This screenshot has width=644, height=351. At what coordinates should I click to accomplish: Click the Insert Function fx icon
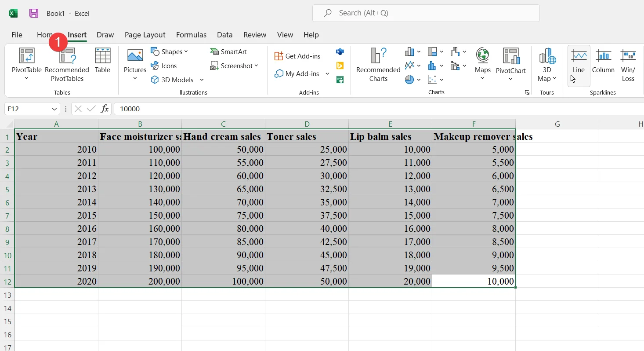click(x=105, y=109)
